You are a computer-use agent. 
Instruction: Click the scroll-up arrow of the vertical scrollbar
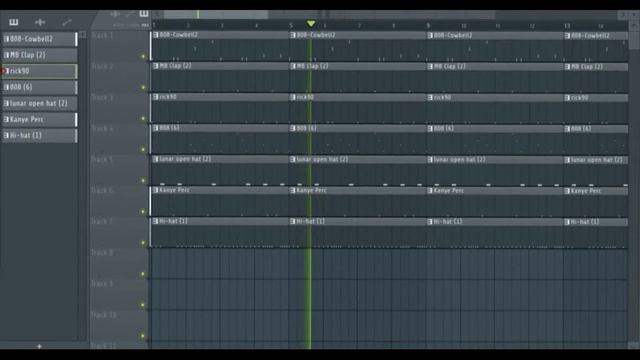pyautogui.click(x=633, y=25)
